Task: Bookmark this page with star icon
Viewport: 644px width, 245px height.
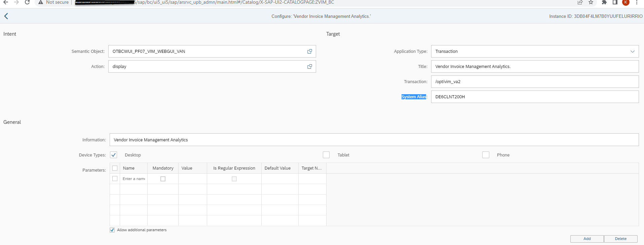Action: tap(591, 2)
